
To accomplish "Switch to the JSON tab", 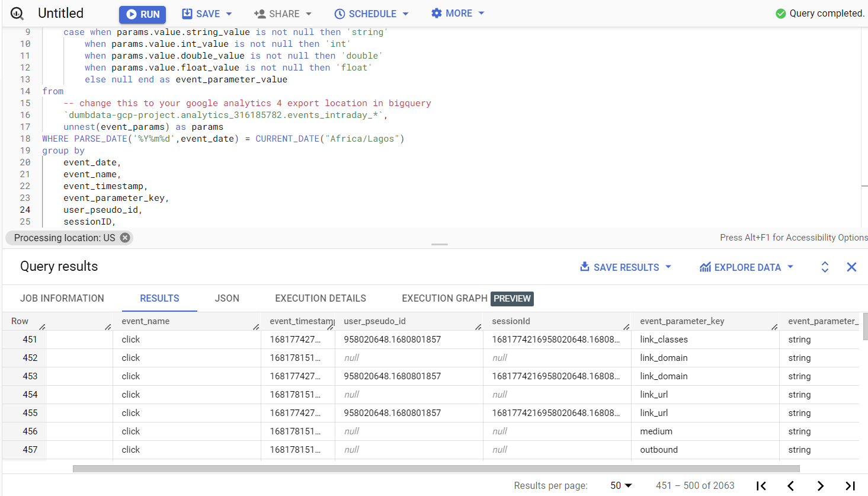I will [x=227, y=298].
